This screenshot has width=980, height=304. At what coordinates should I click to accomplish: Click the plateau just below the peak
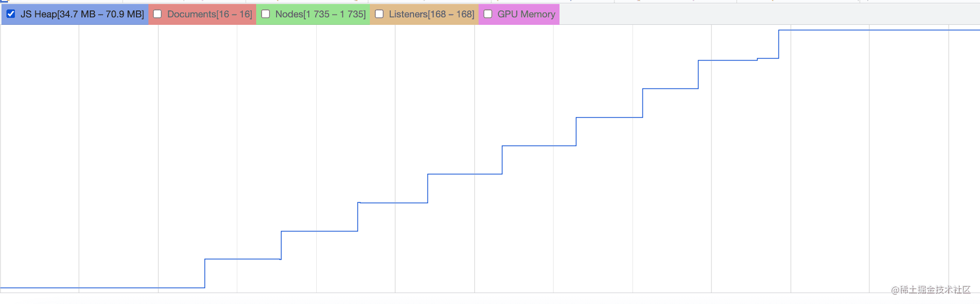pyautogui.click(x=727, y=61)
